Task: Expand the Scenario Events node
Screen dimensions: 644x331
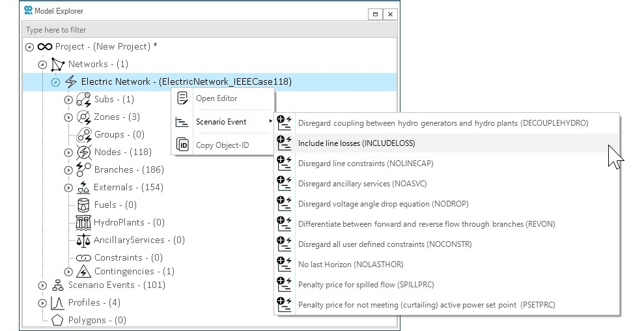Action: [42, 285]
